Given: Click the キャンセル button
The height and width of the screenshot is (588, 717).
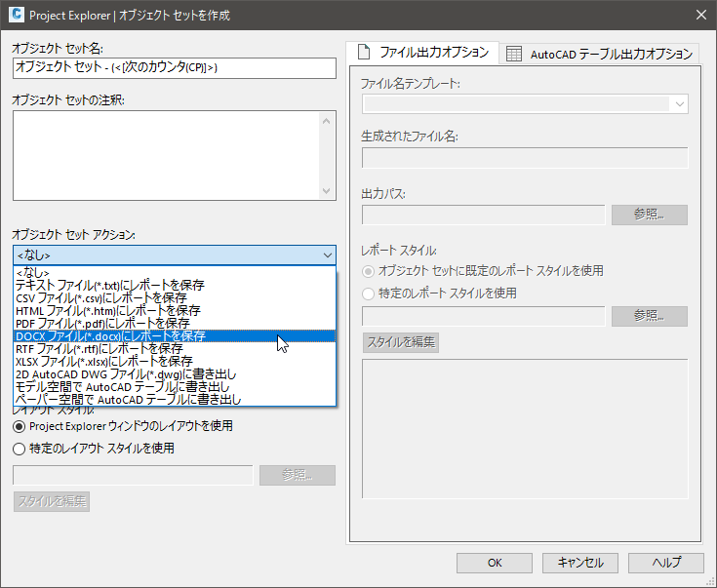Looking at the screenshot, I should point(580,563).
